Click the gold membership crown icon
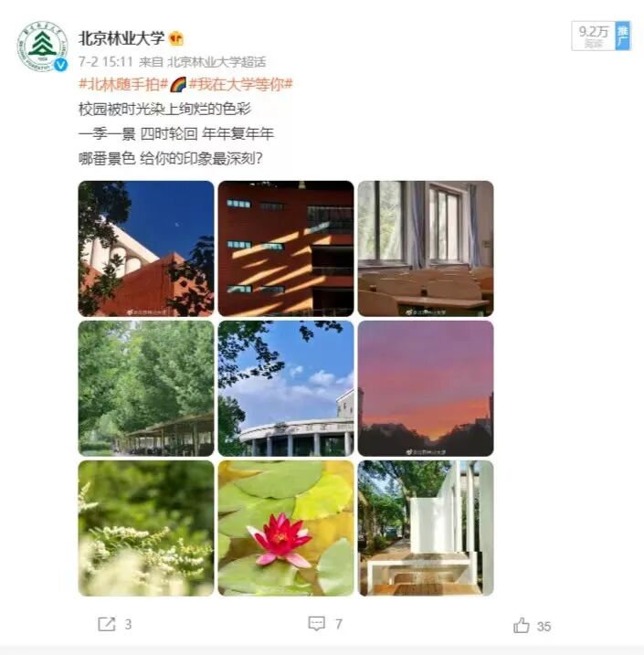644x655 pixels. [x=176, y=39]
